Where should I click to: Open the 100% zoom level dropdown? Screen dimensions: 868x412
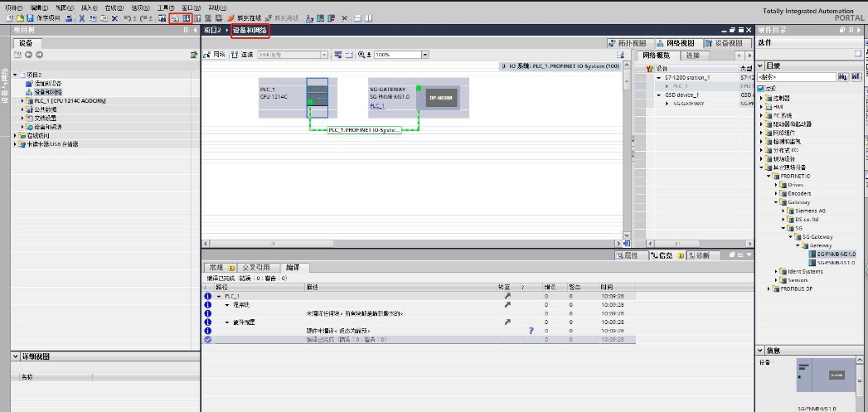point(425,55)
